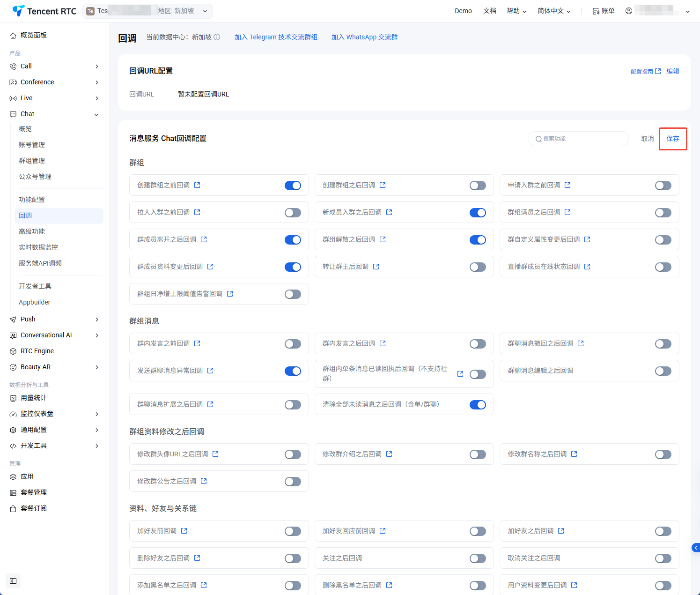Open doc link for 群自定义属性变更后回调

587,239
